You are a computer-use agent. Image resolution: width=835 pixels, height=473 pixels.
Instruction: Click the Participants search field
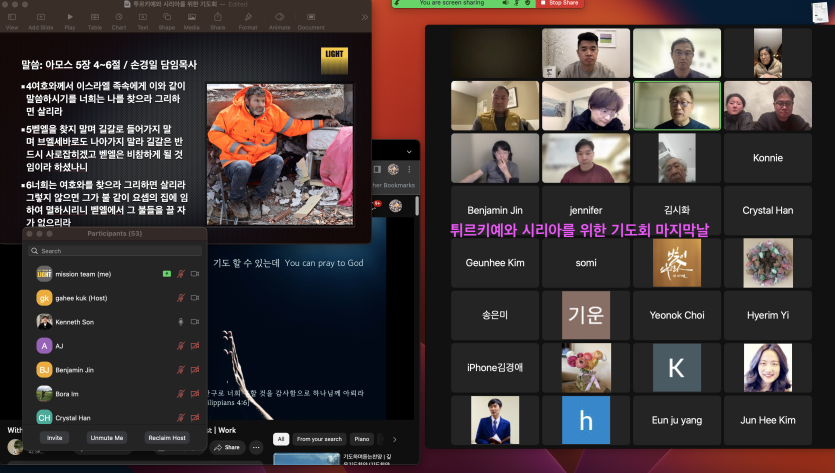click(x=115, y=251)
